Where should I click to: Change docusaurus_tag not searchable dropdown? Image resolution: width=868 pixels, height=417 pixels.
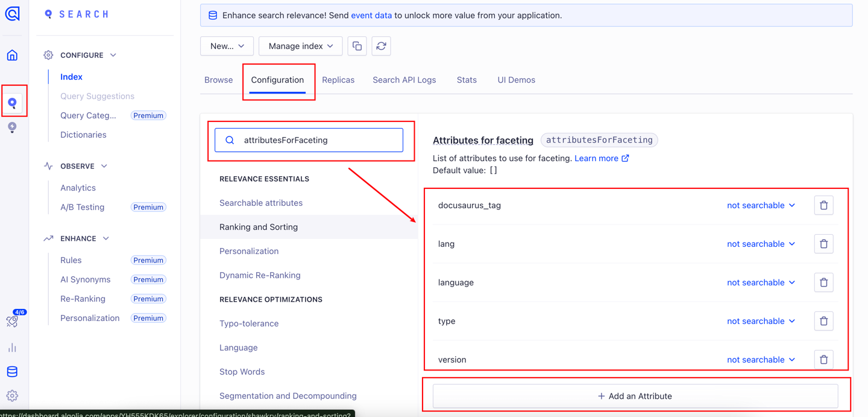pyautogui.click(x=761, y=205)
